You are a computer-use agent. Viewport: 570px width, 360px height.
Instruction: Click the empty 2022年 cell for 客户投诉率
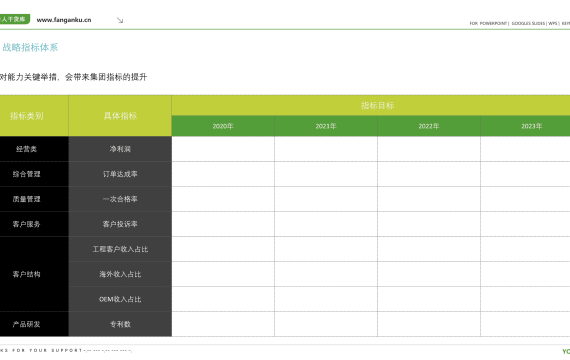click(429, 224)
